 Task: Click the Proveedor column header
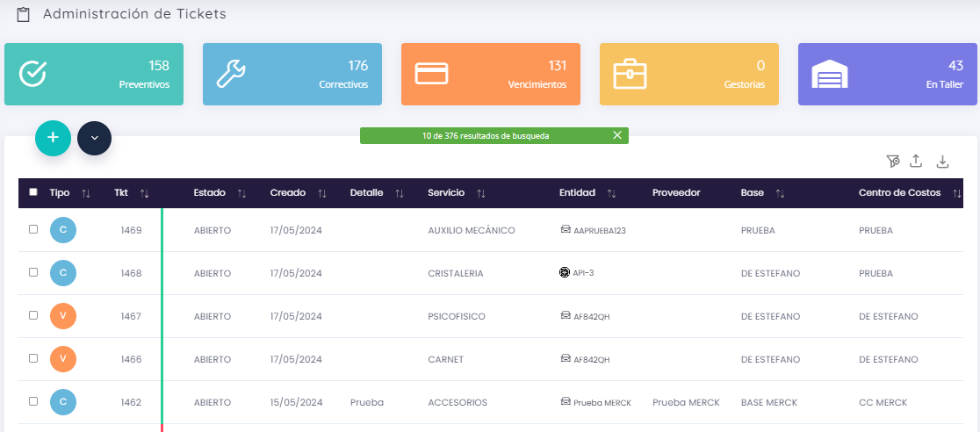pyautogui.click(x=676, y=192)
